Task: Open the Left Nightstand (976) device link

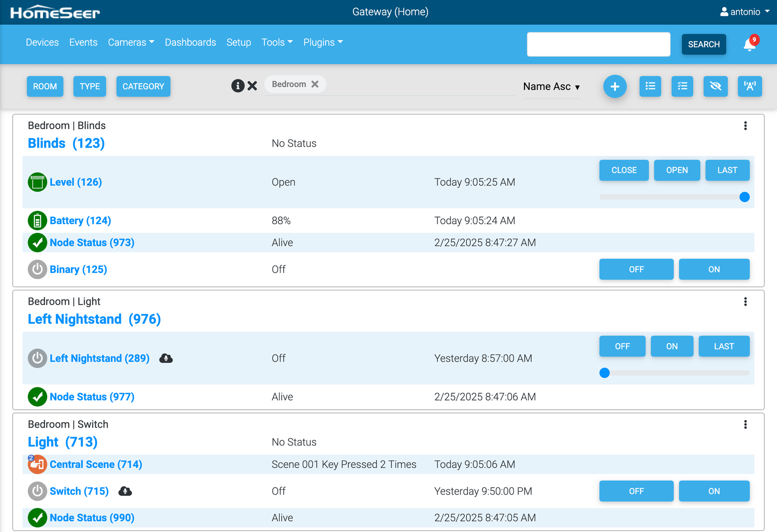Action: coord(94,319)
